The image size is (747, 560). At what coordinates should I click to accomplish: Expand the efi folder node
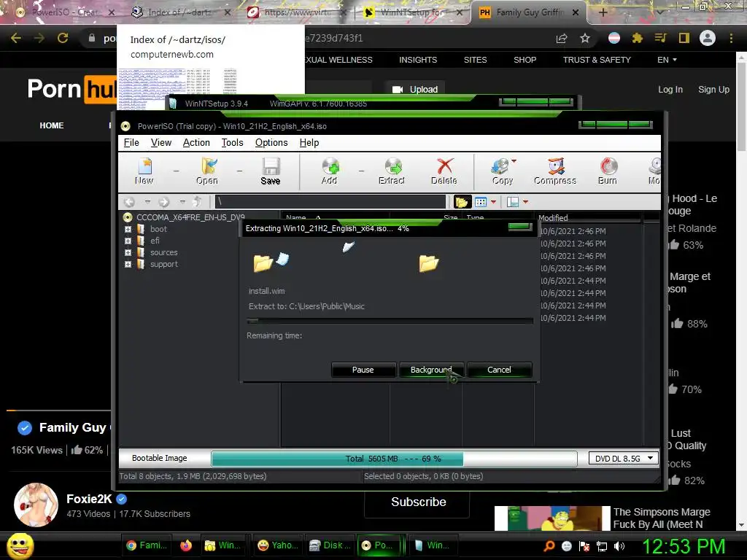[128, 241]
